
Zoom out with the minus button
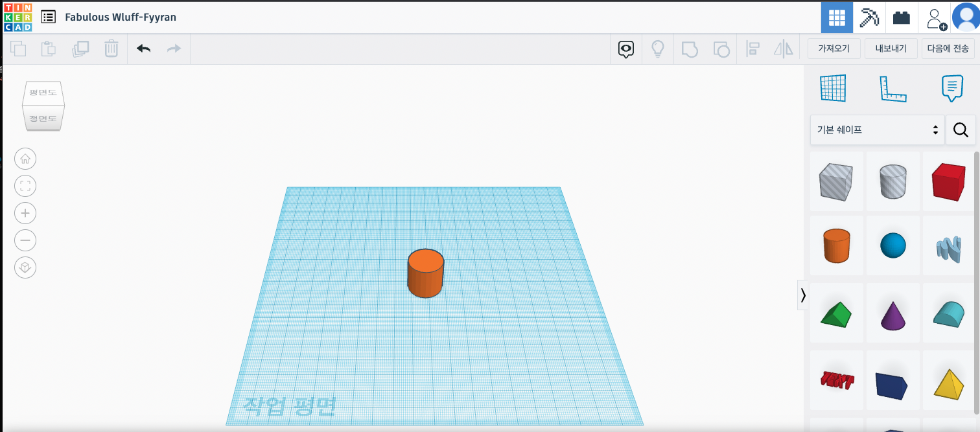pos(25,240)
